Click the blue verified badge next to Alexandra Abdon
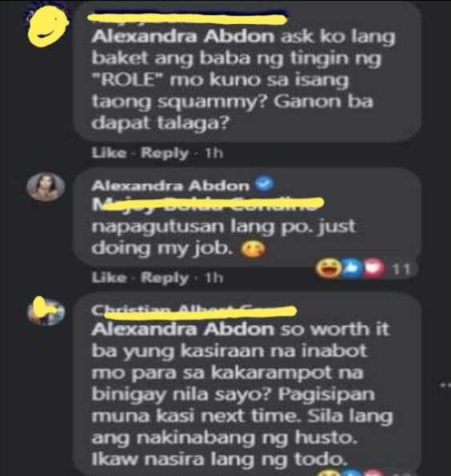Image resolution: width=451 pixels, height=476 pixels. click(x=265, y=183)
